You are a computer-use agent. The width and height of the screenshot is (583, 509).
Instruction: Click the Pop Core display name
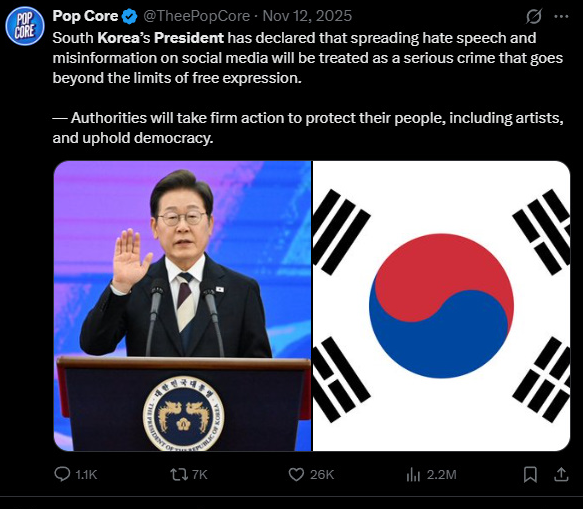click(x=85, y=16)
